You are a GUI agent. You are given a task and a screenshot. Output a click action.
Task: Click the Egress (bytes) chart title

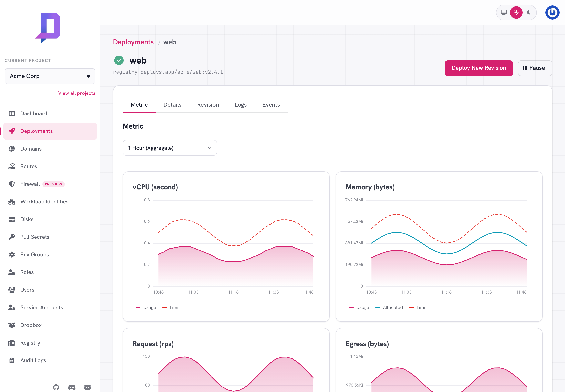[367, 344]
